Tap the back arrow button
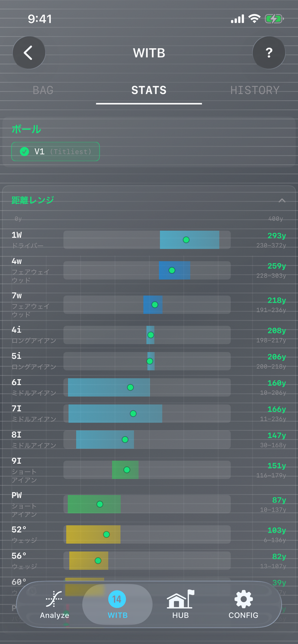The height and width of the screenshot is (644, 298). pos(29,53)
